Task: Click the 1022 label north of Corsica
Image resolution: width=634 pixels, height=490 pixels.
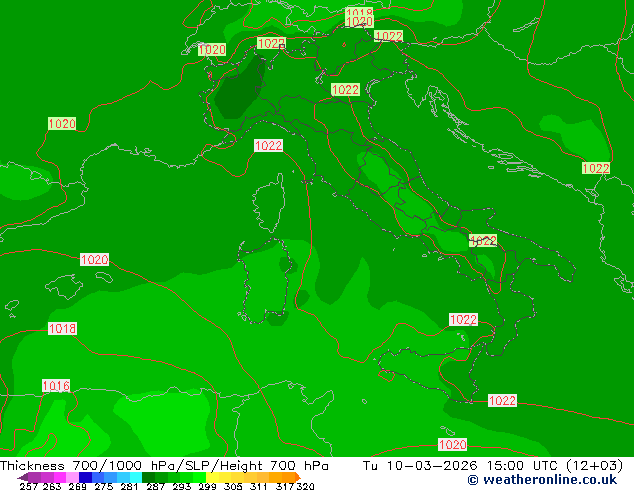Action: point(268,146)
